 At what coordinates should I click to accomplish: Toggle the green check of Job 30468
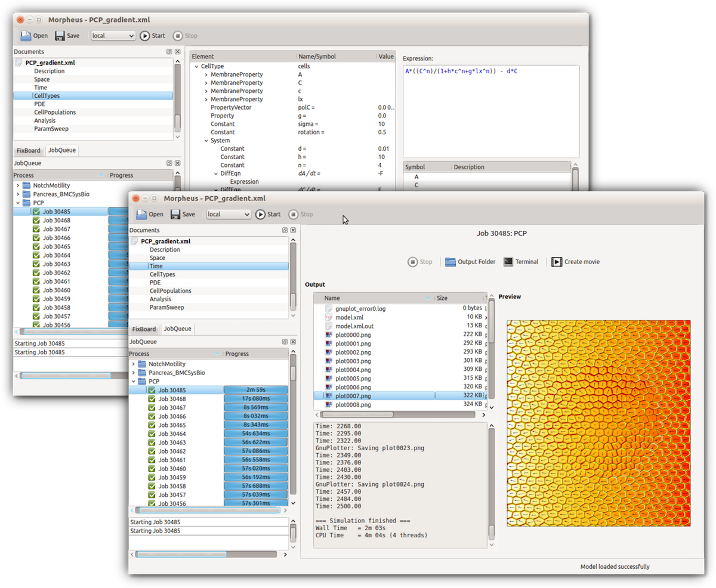152,399
